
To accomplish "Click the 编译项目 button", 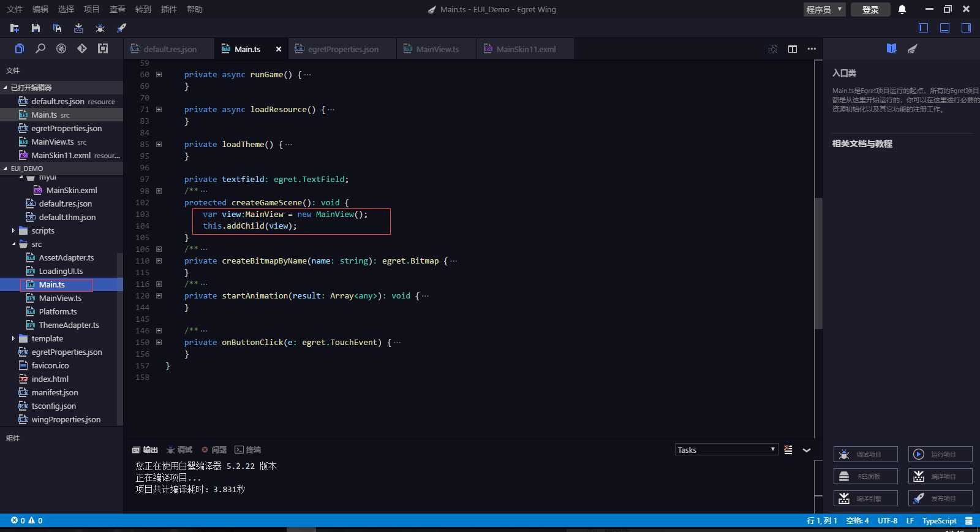I will 940,476.
